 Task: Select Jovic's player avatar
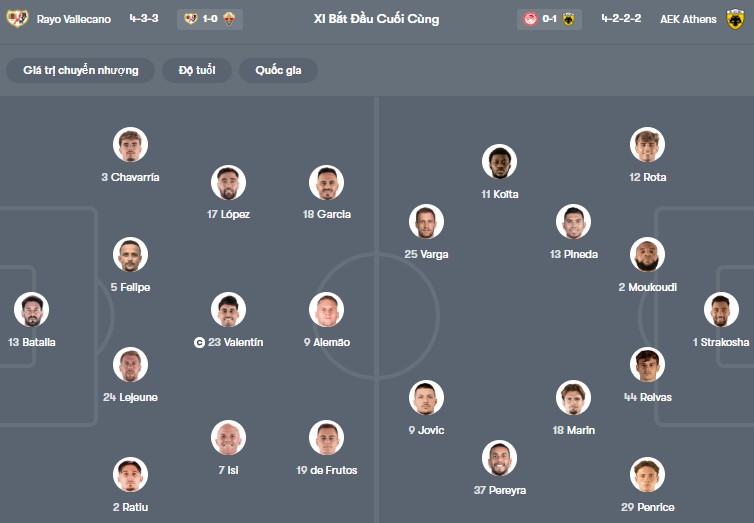(426, 398)
